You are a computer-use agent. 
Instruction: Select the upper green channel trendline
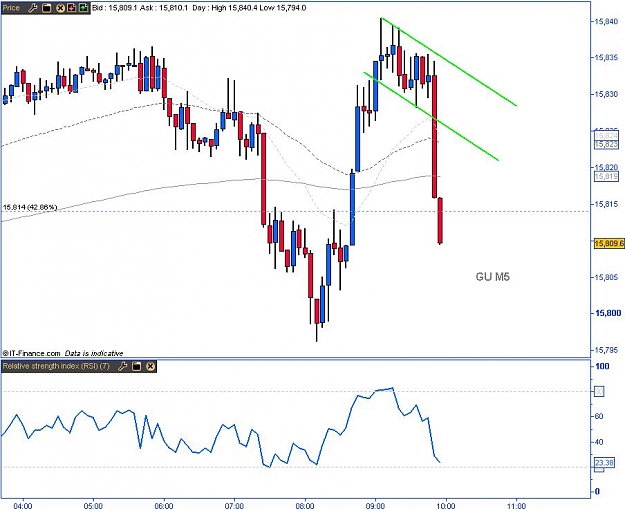click(x=448, y=61)
